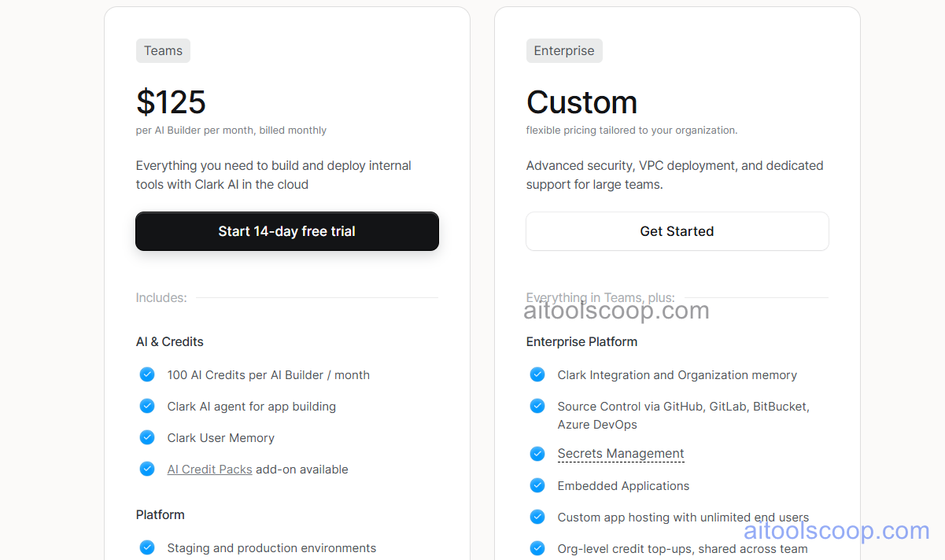
Task: Click the Custom pricing heading
Action: pos(581,102)
